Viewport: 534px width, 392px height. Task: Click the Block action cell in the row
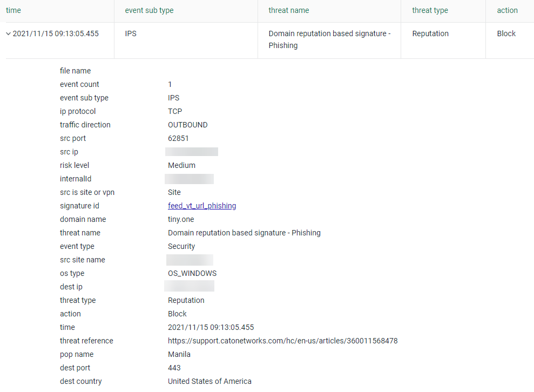(x=506, y=33)
